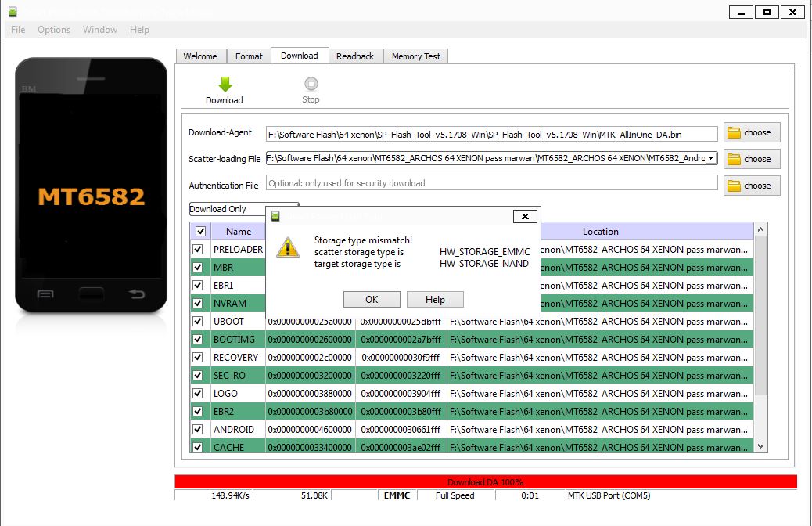Toggle the select-all checkbox in the table header
The width and height of the screenshot is (812, 526).
pos(200,231)
